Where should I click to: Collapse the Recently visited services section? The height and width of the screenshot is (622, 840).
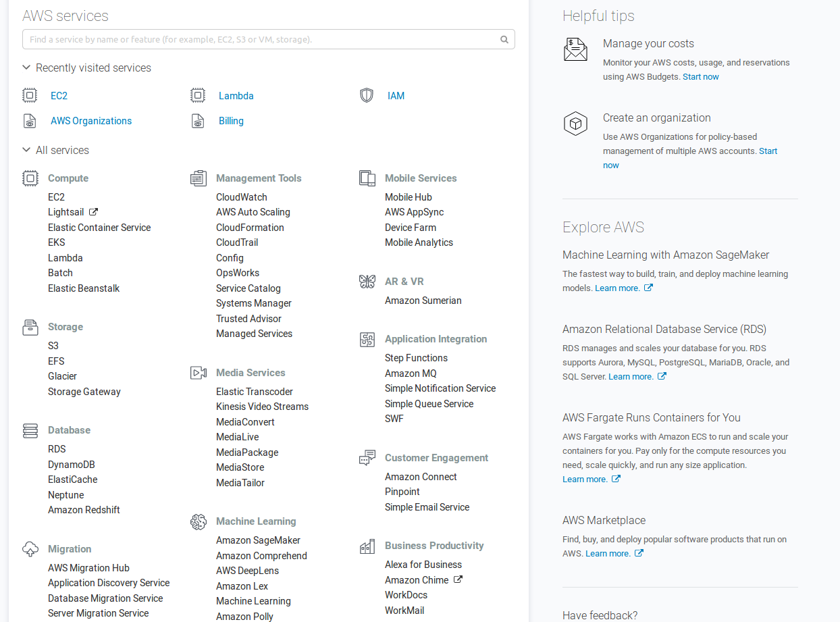[26, 68]
